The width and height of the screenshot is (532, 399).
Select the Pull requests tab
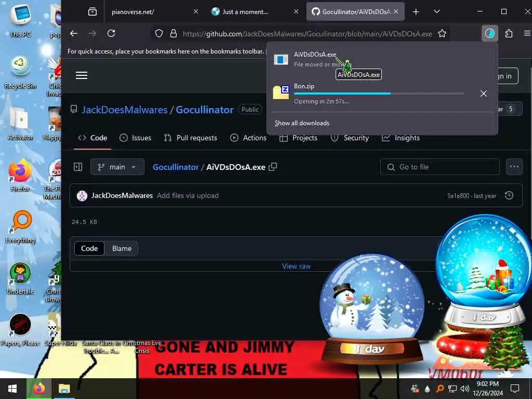click(x=190, y=138)
